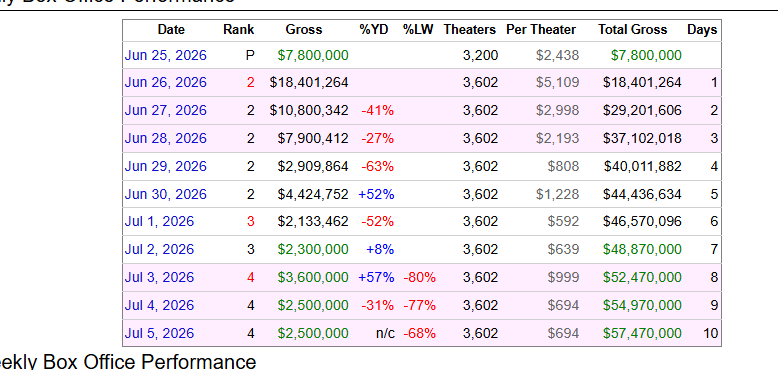Select the $54,970,000 total gross cell

pyautogui.click(x=642, y=305)
